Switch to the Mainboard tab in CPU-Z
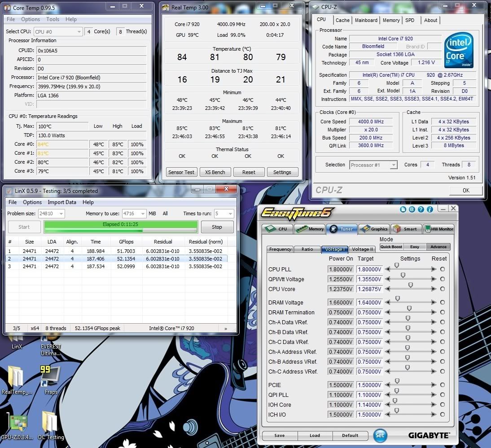491x448 pixels. coord(366,20)
